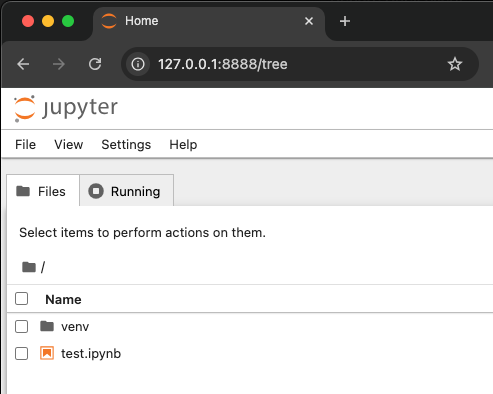The height and width of the screenshot is (394, 493).
Task: Click the root folder breadcrumb icon
Action: click(29, 267)
